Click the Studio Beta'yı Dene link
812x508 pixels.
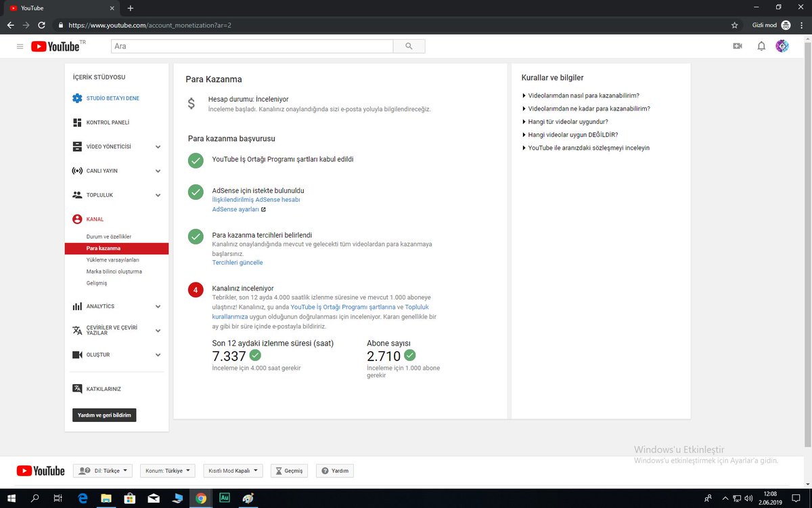pos(112,98)
